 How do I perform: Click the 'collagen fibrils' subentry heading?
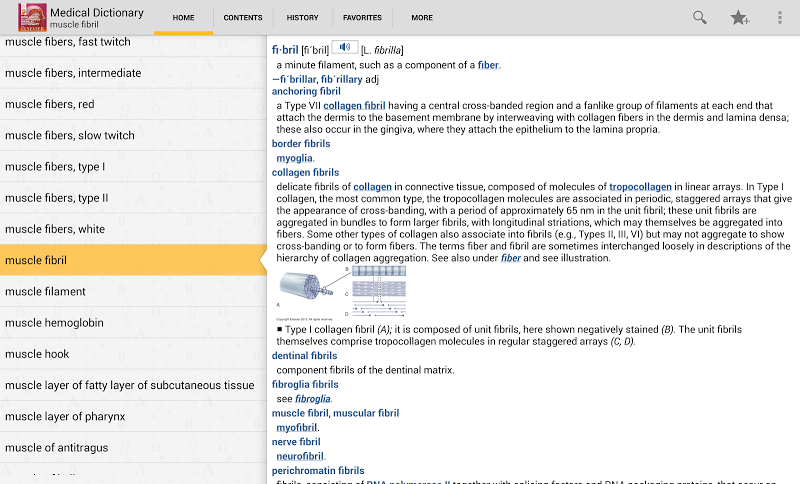[x=305, y=172]
